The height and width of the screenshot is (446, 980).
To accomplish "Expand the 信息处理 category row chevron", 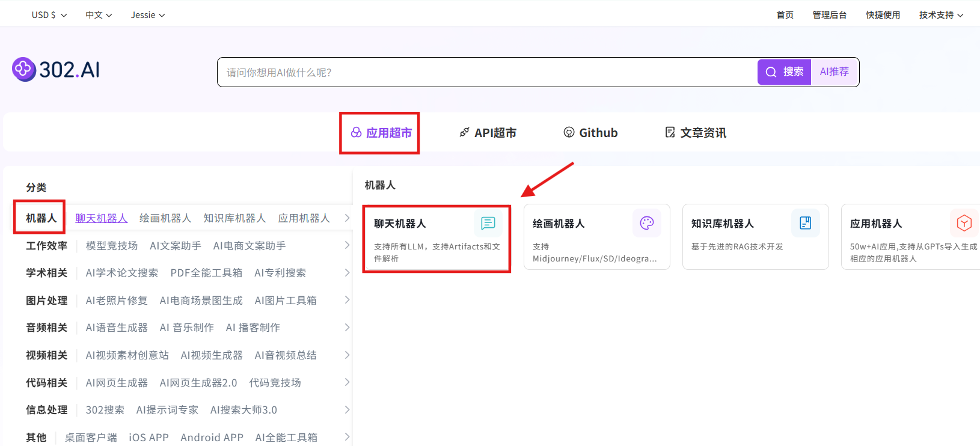I will pyautogui.click(x=347, y=410).
